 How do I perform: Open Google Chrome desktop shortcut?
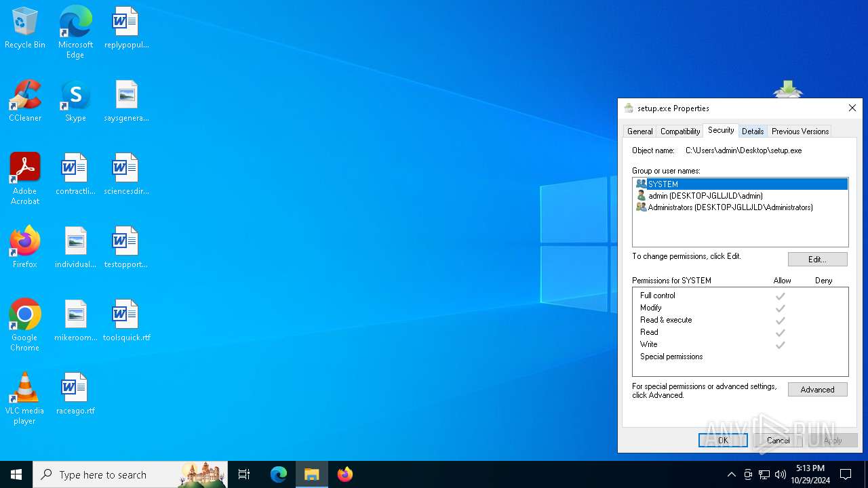click(x=25, y=325)
